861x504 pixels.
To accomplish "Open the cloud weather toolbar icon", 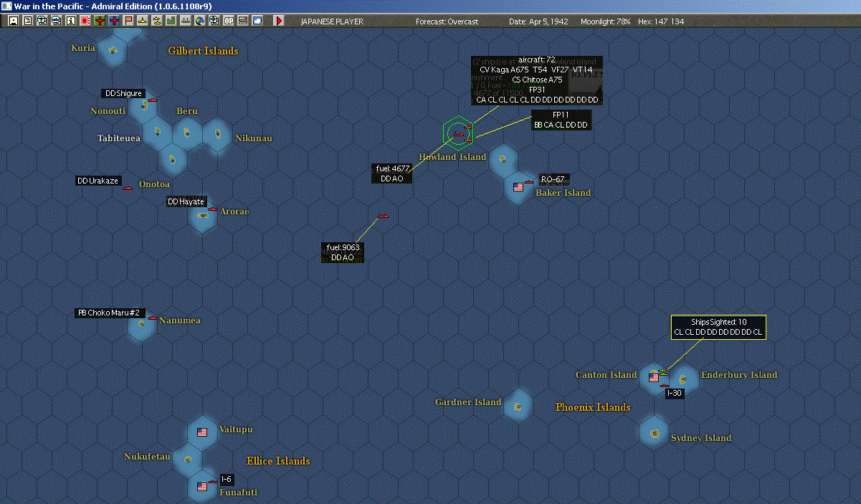I will (257, 21).
